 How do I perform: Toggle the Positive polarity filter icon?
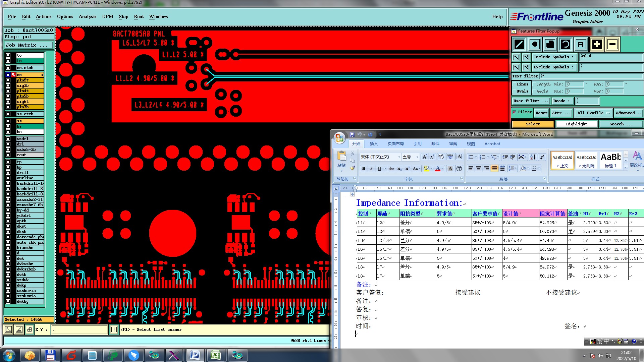click(597, 44)
